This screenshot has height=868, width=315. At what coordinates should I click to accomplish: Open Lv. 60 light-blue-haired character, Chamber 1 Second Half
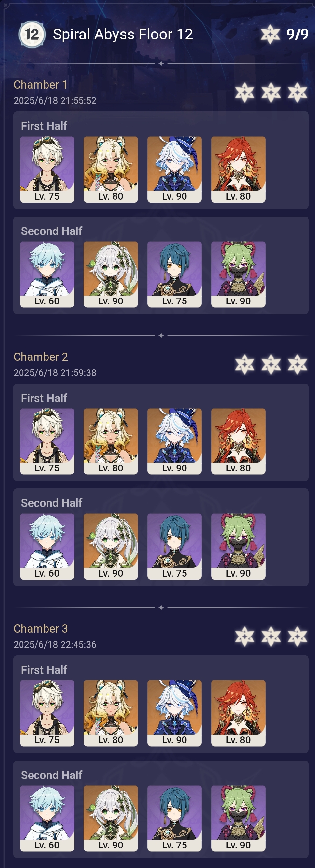point(47,274)
